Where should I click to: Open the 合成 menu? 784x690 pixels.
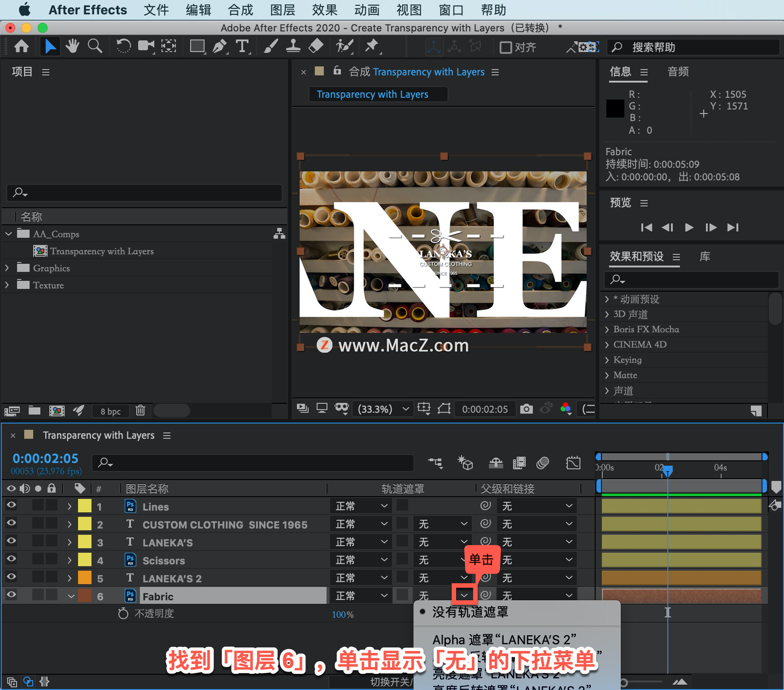click(240, 10)
